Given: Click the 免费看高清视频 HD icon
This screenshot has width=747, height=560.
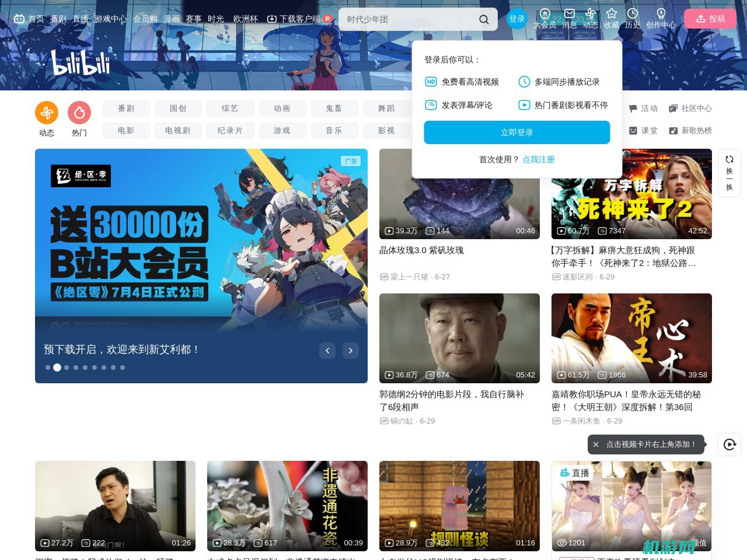Looking at the screenshot, I should (x=431, y=82).
